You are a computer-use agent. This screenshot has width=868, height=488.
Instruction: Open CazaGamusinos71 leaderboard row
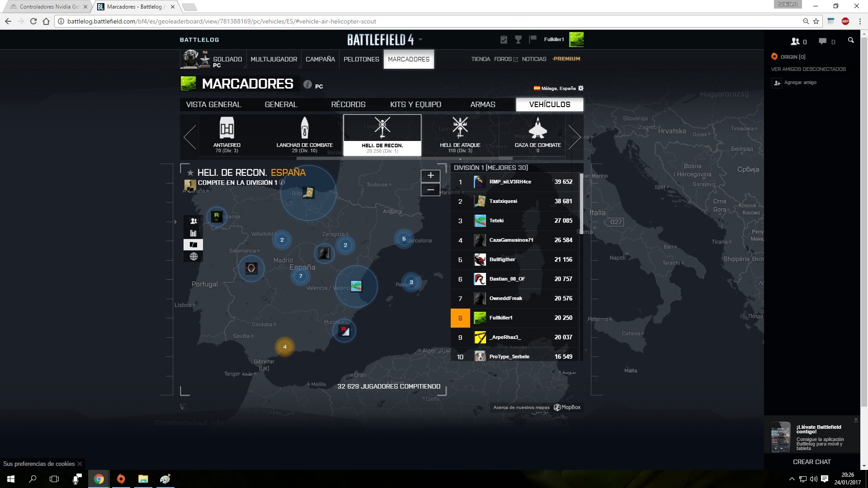(515, 240)
